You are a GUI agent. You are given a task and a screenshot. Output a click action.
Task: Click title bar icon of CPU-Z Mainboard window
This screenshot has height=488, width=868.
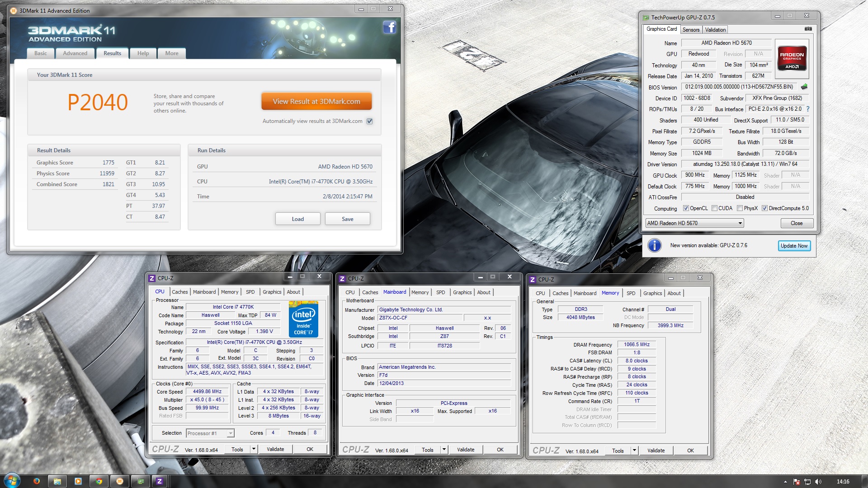click(342, 279)
